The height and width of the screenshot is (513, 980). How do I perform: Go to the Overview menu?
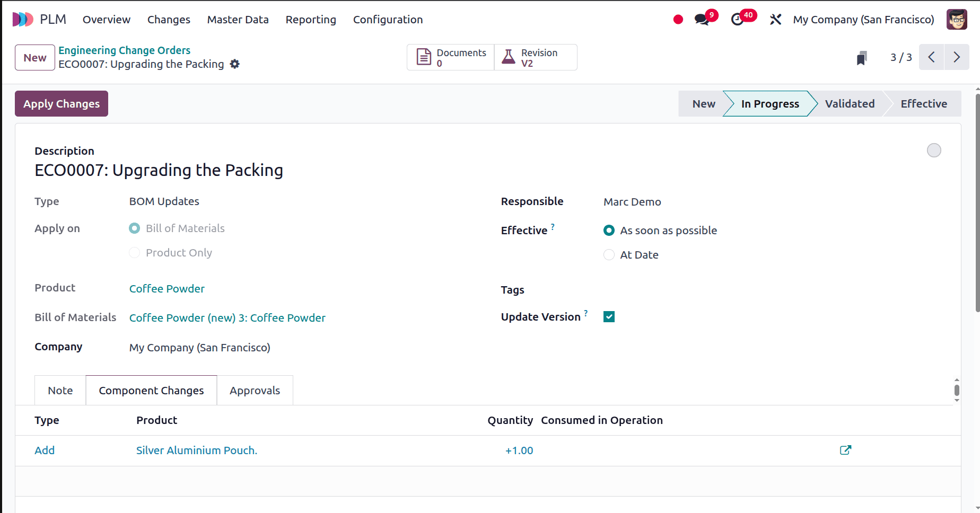(x=107, y=20)
